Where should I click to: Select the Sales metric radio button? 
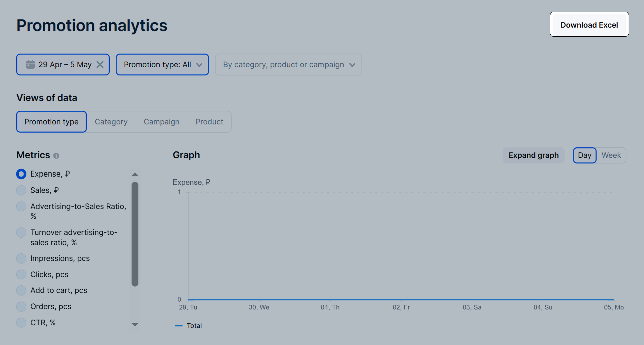21,190
